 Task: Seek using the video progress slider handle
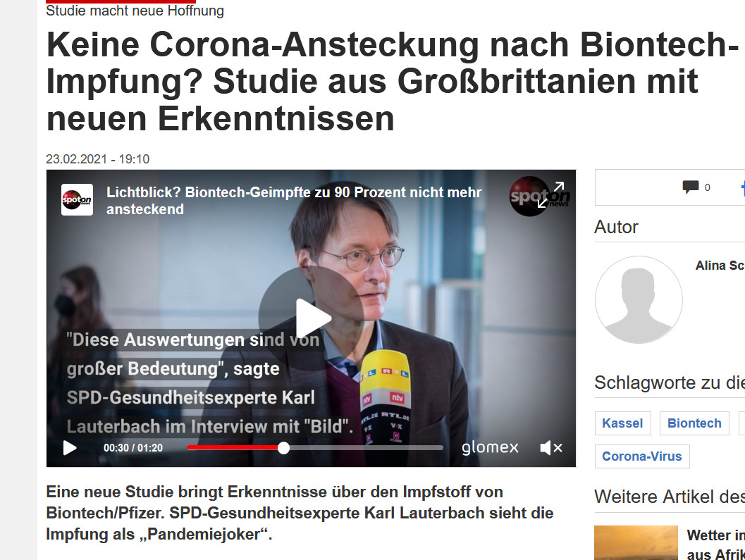pos(283,448)
